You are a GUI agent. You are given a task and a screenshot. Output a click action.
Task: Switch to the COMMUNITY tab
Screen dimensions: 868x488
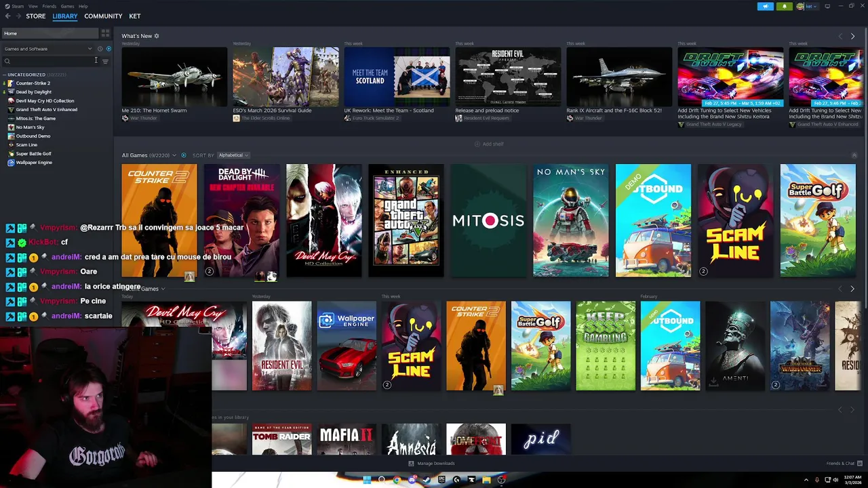tap(103, 16)
